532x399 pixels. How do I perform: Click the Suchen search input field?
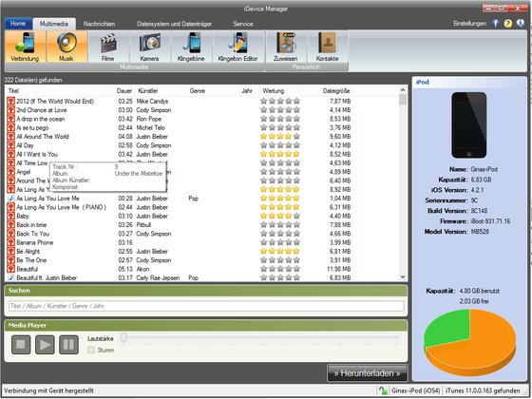[206, 306]
